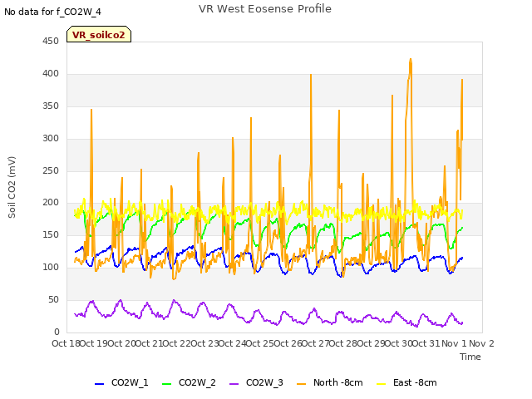Click the 200 y-axis tick label
Screen dimensions: 532x399
coord(51,203)
